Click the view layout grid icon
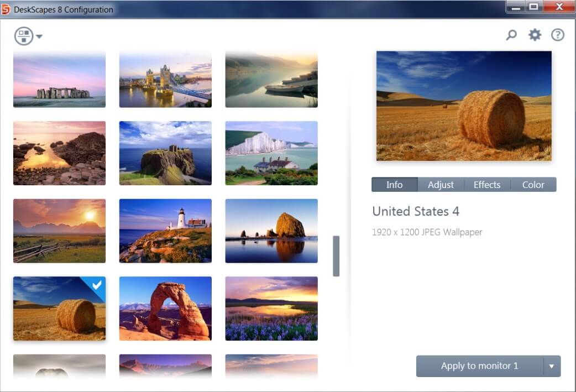This screenshot has height=392, width=576. [24, 36]
